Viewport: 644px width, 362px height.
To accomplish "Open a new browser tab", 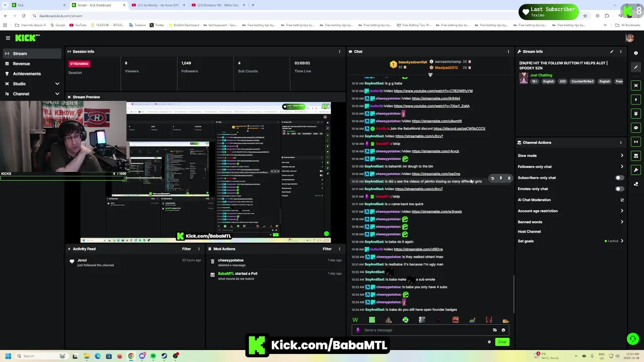I will tap(253, 5).
